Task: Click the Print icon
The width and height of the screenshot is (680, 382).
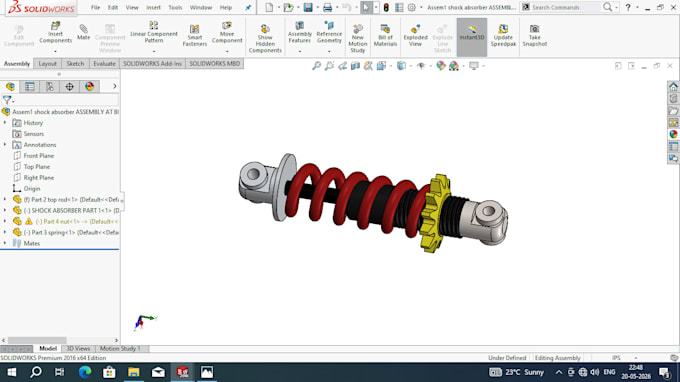Action: coord(327,7)
